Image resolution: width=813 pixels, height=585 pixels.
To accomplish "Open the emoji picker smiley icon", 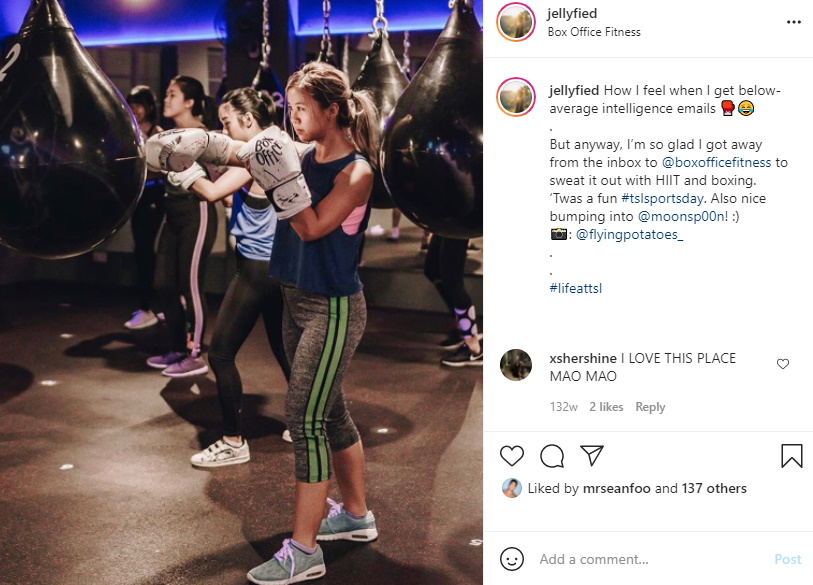I will [512, 559].
